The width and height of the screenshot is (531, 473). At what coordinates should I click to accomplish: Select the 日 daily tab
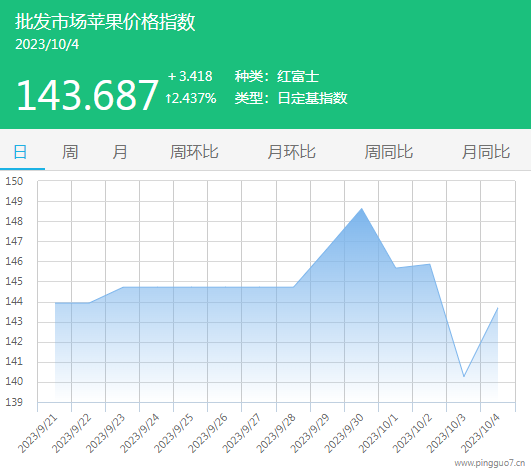pos(20,152)
